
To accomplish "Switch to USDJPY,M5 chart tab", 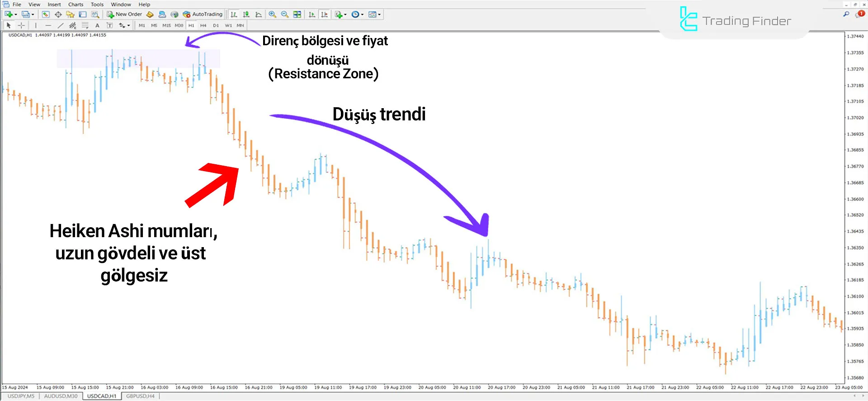I will [21, 396].
